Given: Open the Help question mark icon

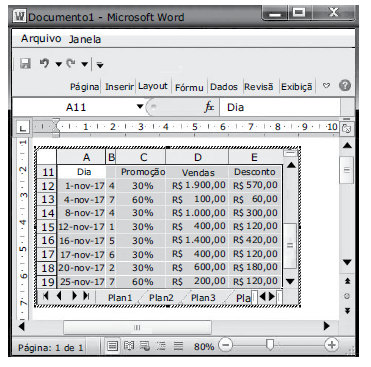Looking at the screenshot, I should [x=345, y=86].
